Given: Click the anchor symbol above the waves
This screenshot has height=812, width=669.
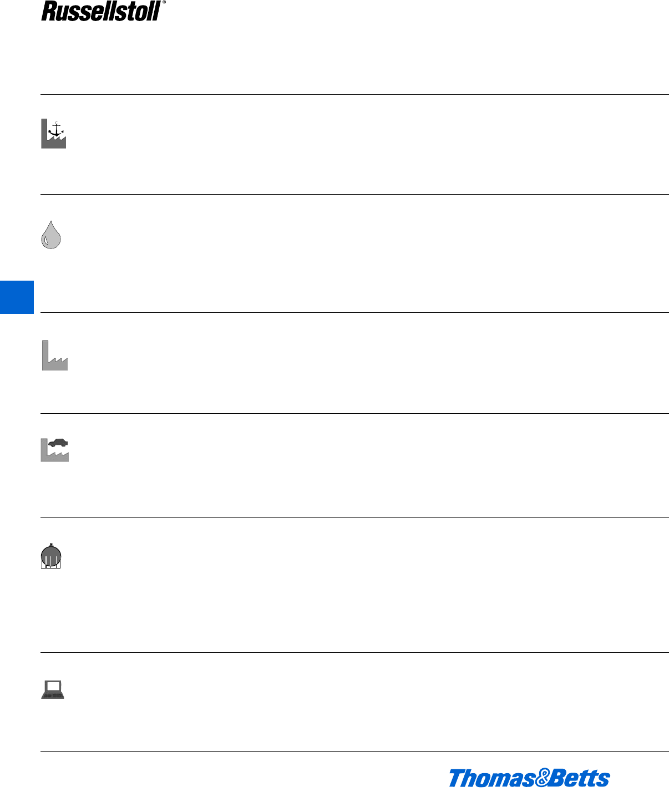Looking at the screenshot, I should tap(56, 129).
